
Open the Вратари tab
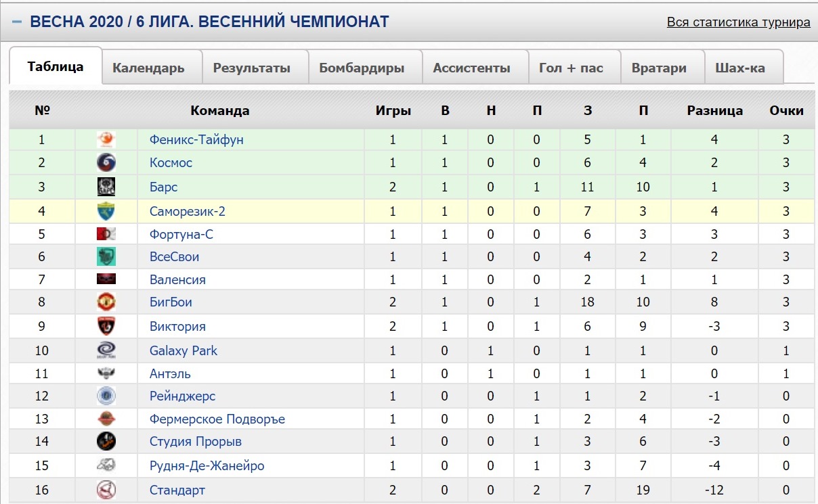click(659, 68)
